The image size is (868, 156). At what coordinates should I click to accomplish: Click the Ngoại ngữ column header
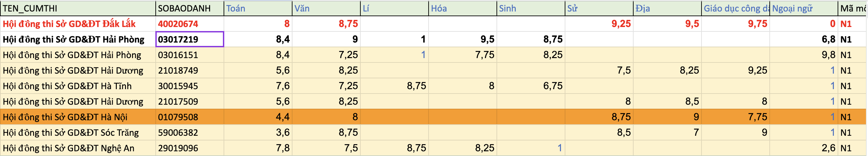tap(803, 8)
